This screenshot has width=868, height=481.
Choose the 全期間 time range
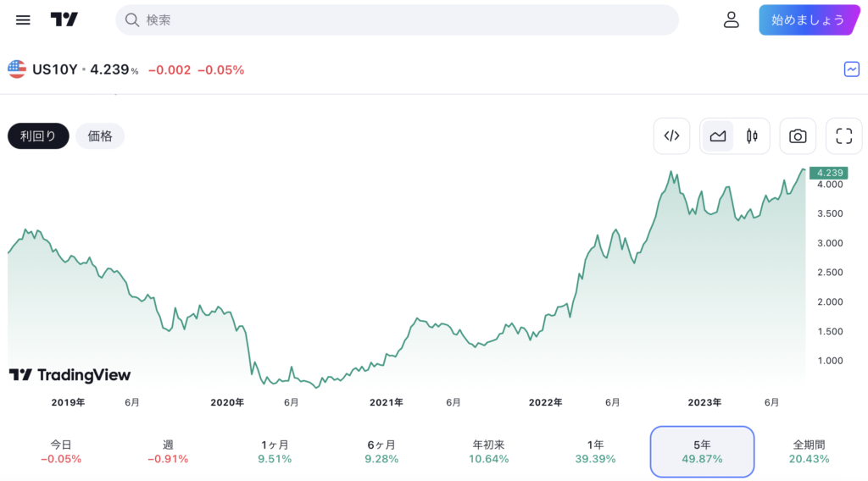(809, 451)
